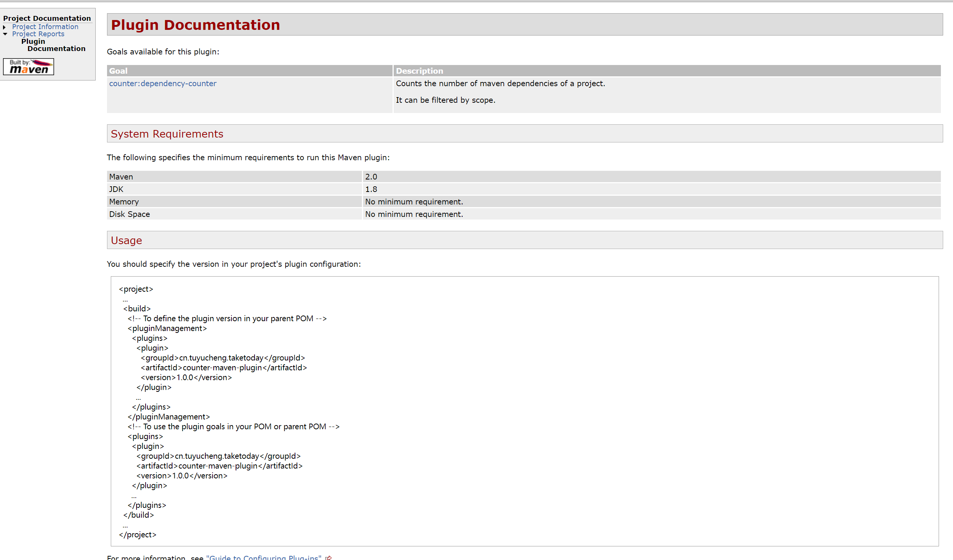Viewport: 953px width, 560px height.
Task: Open the Project Reports link
Action: (38, 34)
